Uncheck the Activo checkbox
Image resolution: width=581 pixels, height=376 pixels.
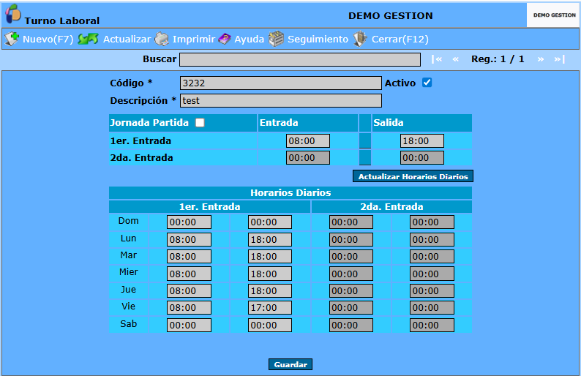[427, 83]
